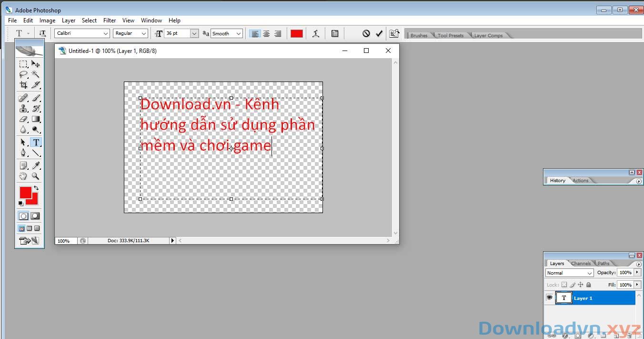The height and width of the screenshot is (339, 644).
Task: Select the Eraser tool
Action: pos(23,119)
